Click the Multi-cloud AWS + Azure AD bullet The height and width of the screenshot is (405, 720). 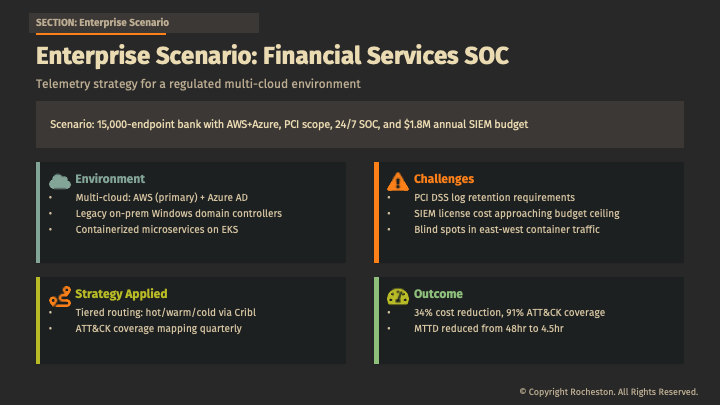(162, 198)
